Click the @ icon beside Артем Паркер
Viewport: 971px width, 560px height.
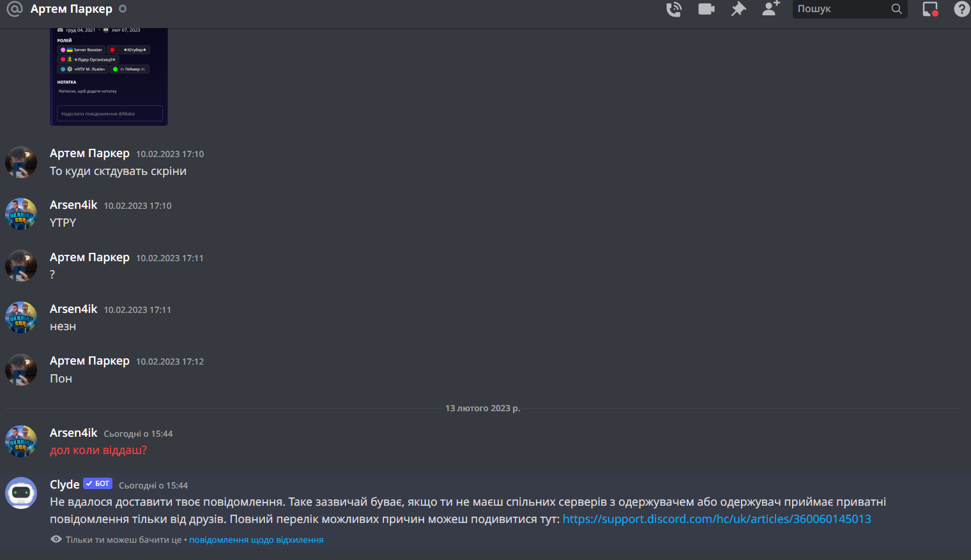coord(14,9)
